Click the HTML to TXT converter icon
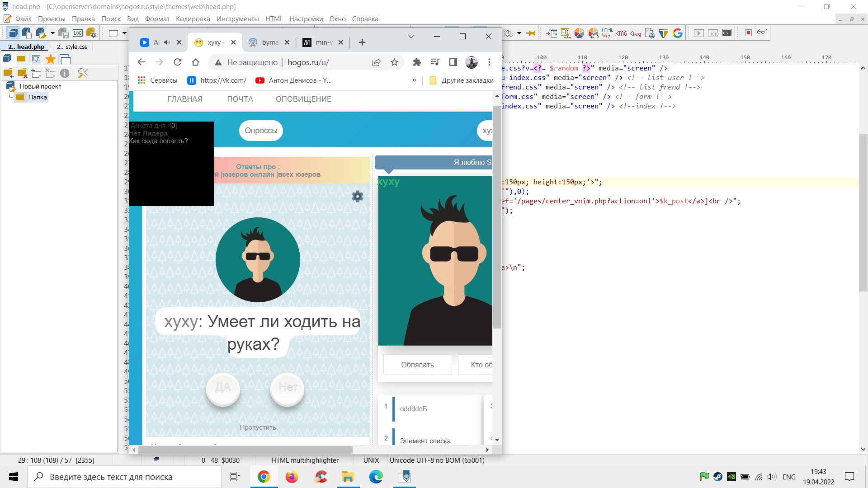Screen dimensions: 868x488 click(x=607, y=33)
